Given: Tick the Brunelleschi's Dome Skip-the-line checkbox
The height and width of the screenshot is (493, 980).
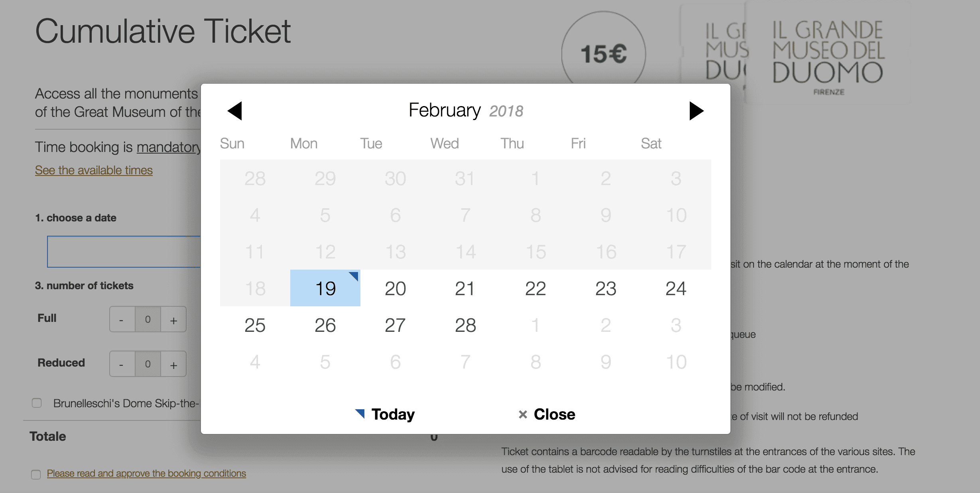Looking at the screenshot, I should pyautogui.click(x=37, y=403).
